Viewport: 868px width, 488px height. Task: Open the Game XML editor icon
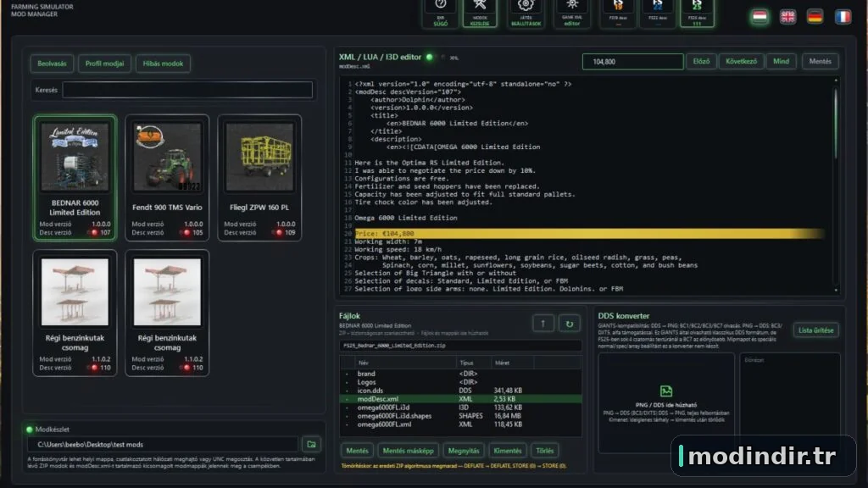(x=572, y=12)
